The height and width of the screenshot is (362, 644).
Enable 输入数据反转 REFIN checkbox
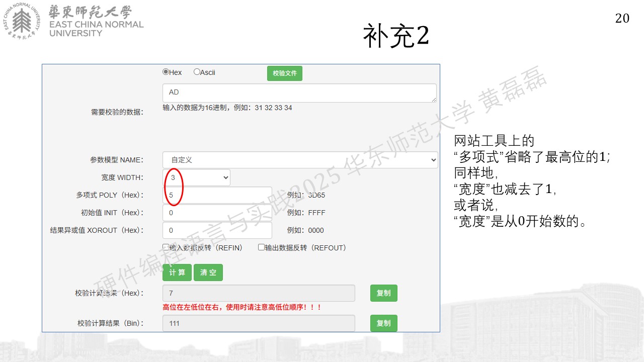coord(166,247)
